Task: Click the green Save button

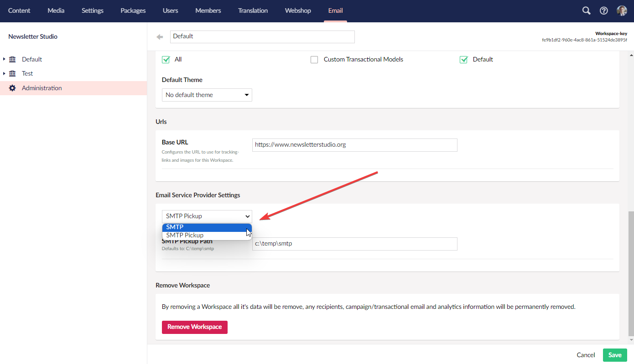Action: click(x=615, y=355)
